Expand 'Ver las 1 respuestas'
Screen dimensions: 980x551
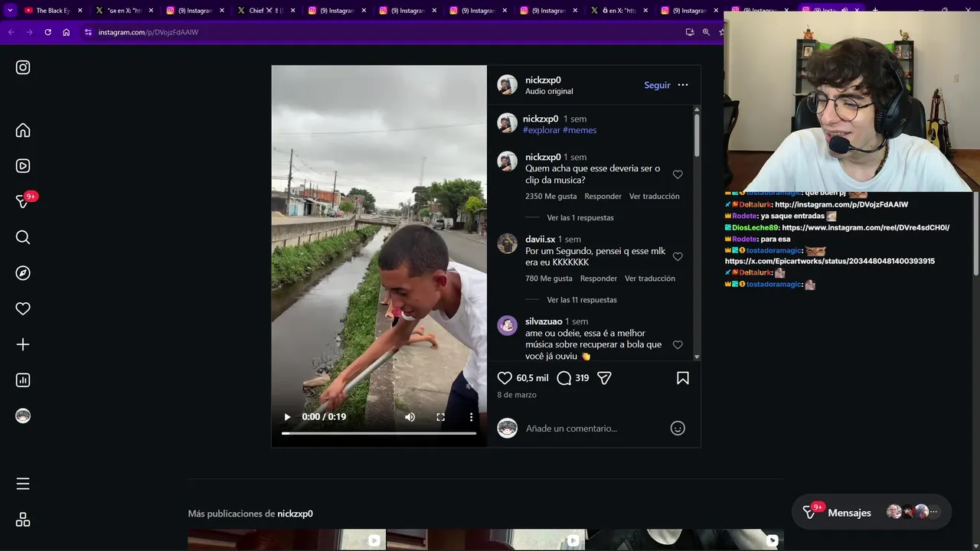[x=580, y=218]
